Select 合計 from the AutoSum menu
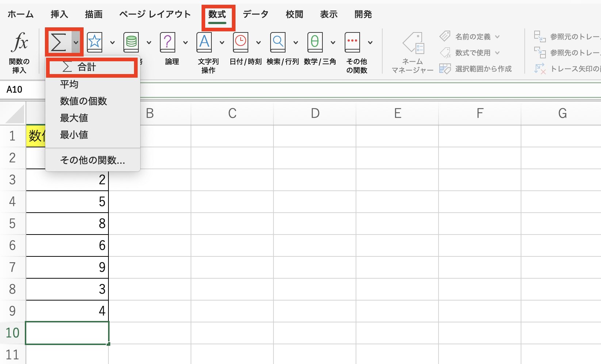The height and width of the screenshot is (364, 601). point(87,67)
